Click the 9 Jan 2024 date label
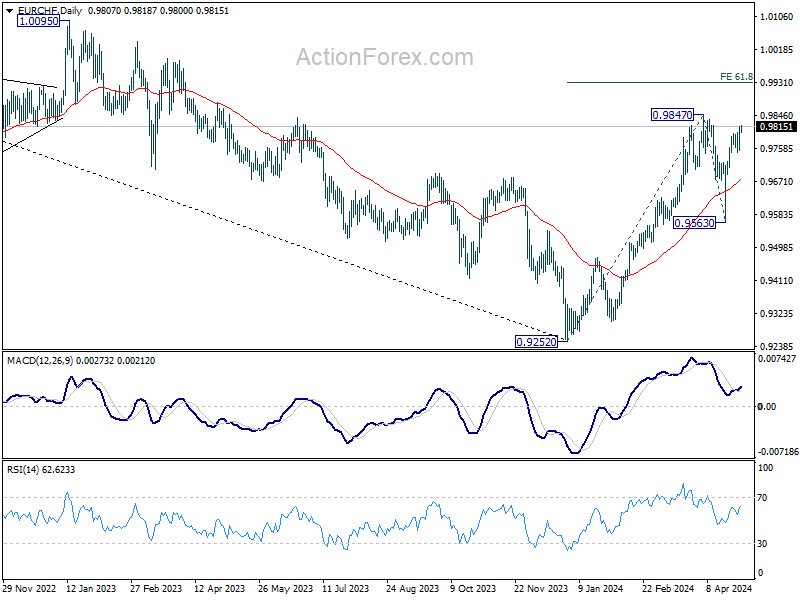 (601, 588)
